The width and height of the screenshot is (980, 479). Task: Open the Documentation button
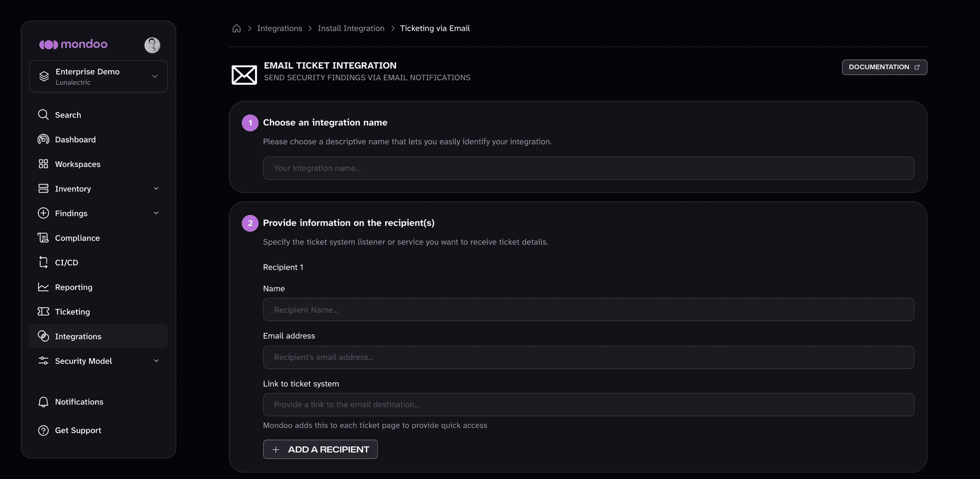pyautogui.click(x=884, y=67)
